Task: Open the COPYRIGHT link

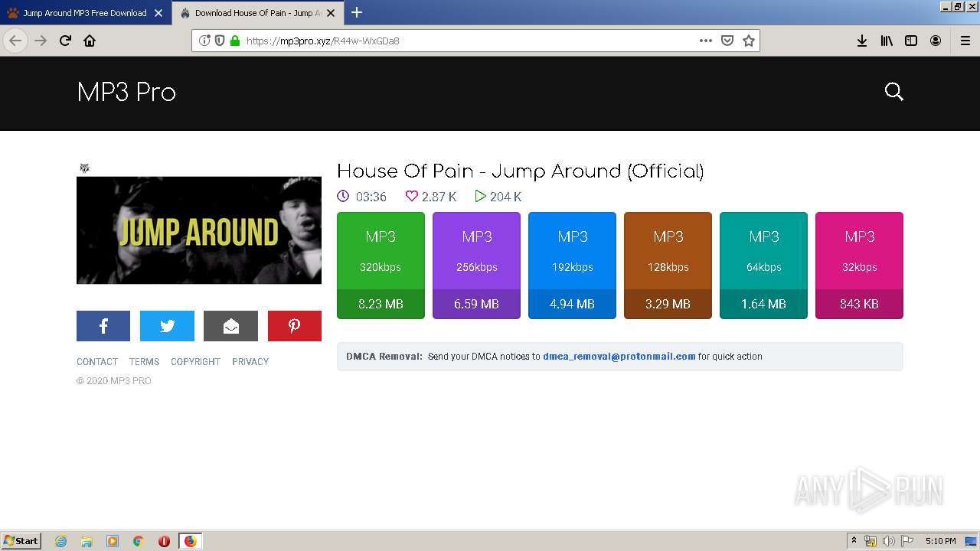Action: tap(195, 362)
